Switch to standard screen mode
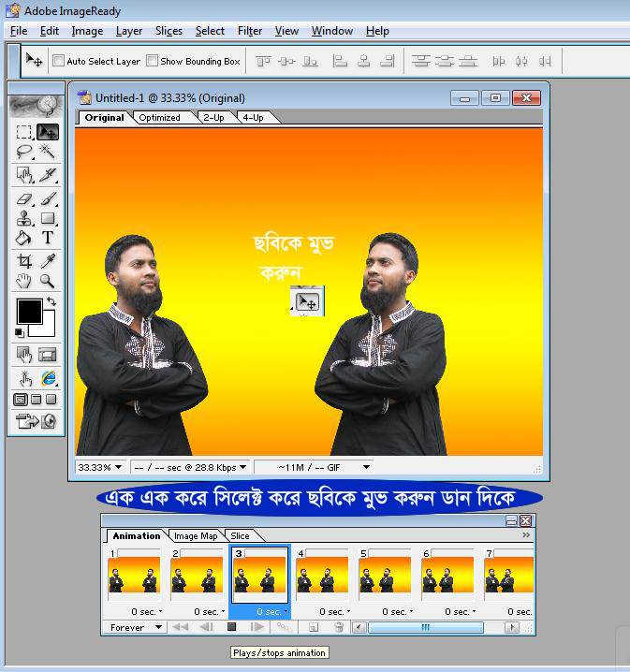630x672 pixels. pos(21,400)
